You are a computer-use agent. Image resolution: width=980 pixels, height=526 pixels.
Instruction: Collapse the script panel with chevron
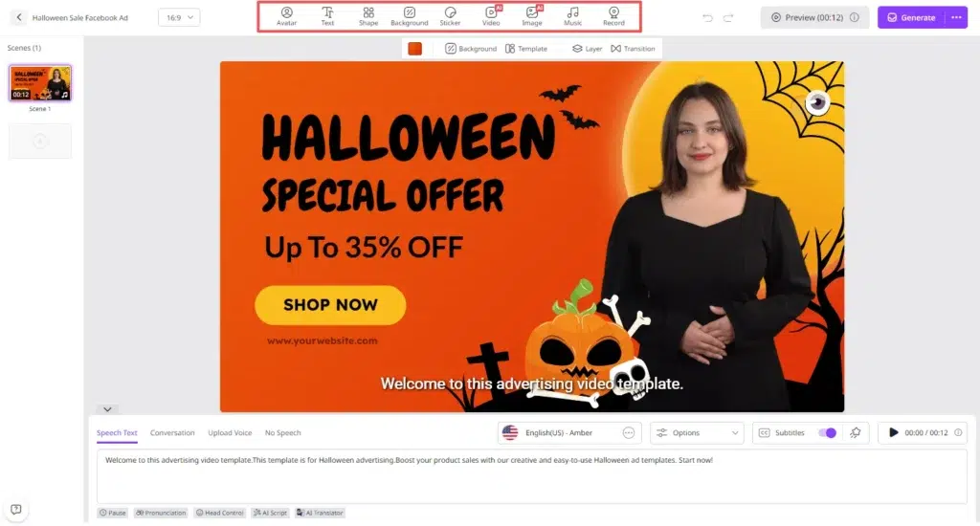(107, 409)
